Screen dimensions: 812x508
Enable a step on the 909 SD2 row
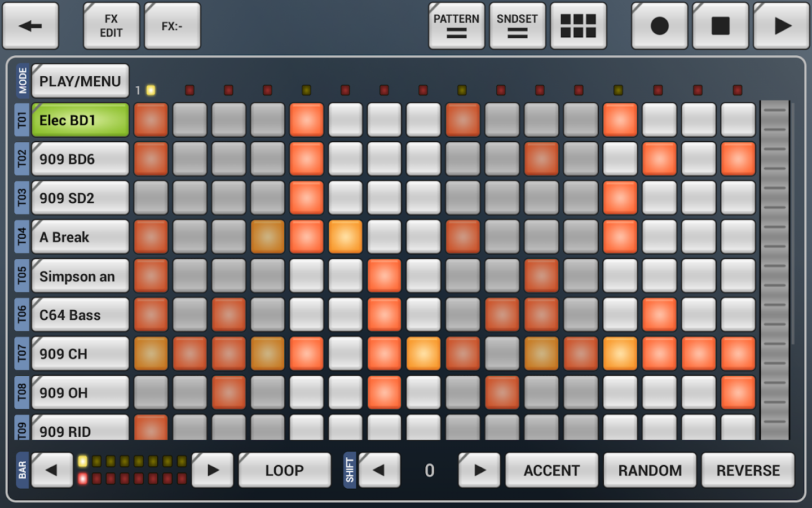click(306, 198)
